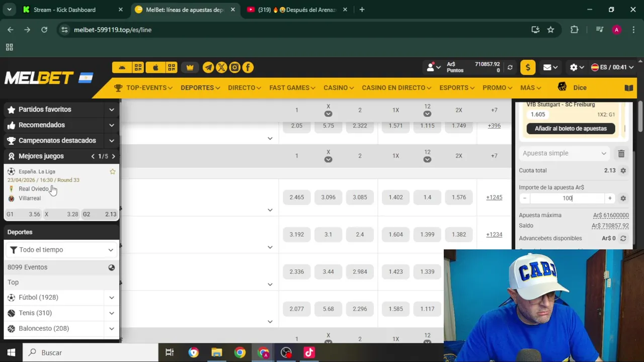Increase bet amount with plus button

610,198
